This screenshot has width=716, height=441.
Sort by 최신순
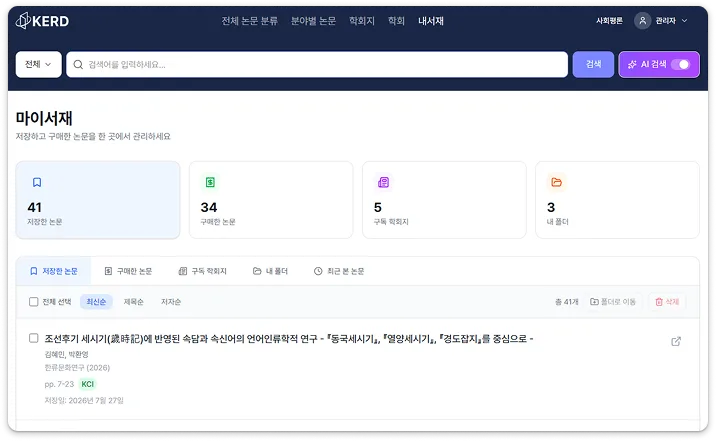[96, 302]
